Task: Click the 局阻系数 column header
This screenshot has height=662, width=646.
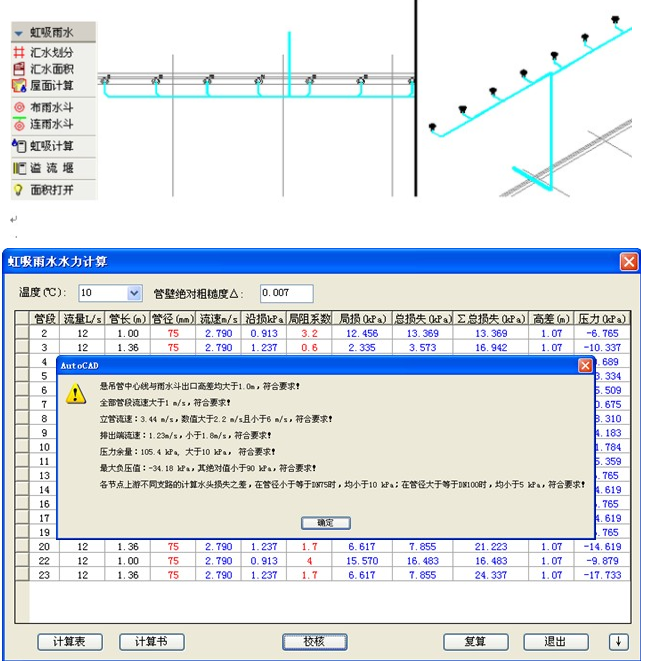Action: [309, 319]
